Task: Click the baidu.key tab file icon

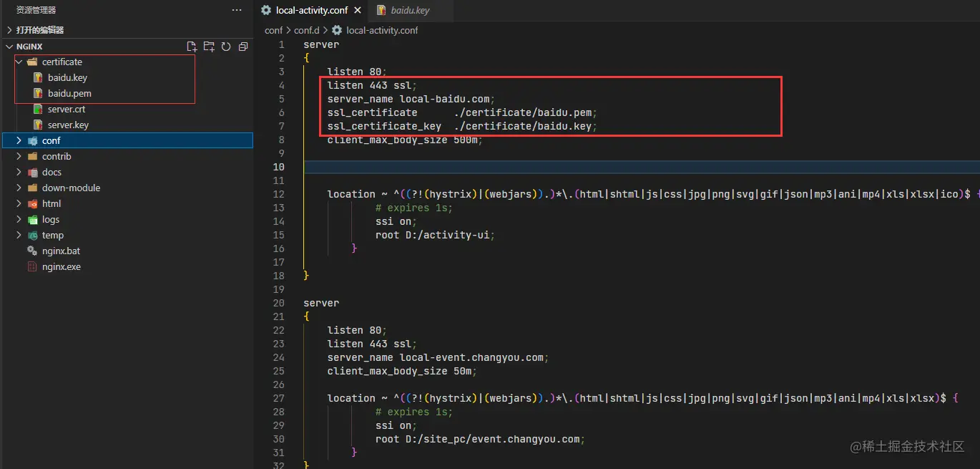Action: (x=381, y=11)
